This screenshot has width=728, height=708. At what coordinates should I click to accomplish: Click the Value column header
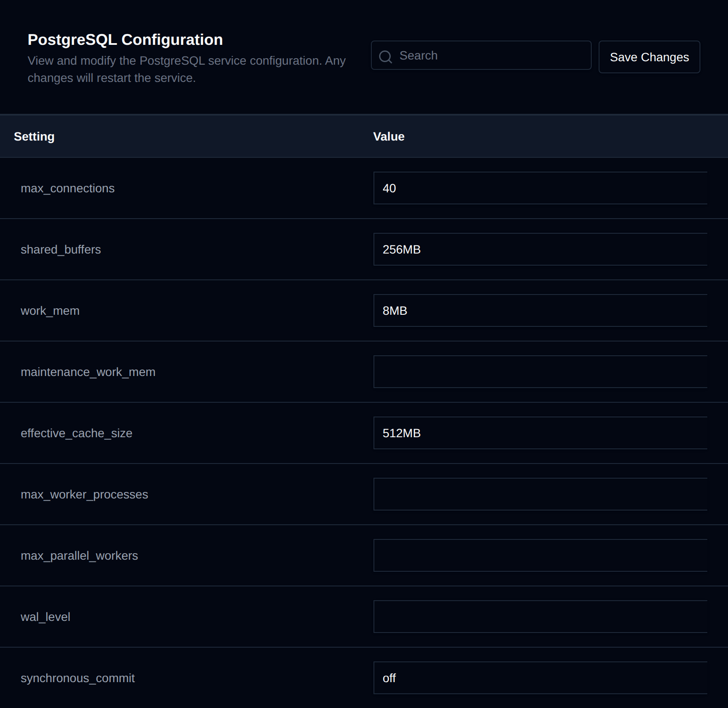389,136
